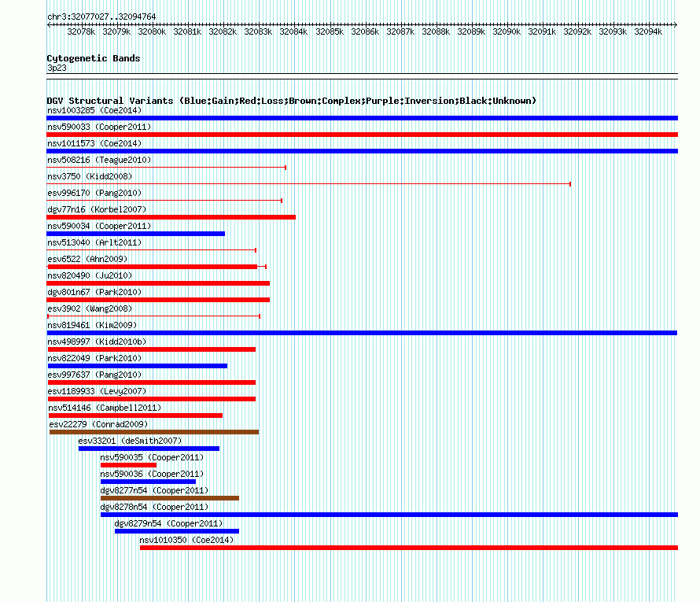Click the chr3:32077027..32094764 coordinate label

pyautogui.click(x=101, y=17)
